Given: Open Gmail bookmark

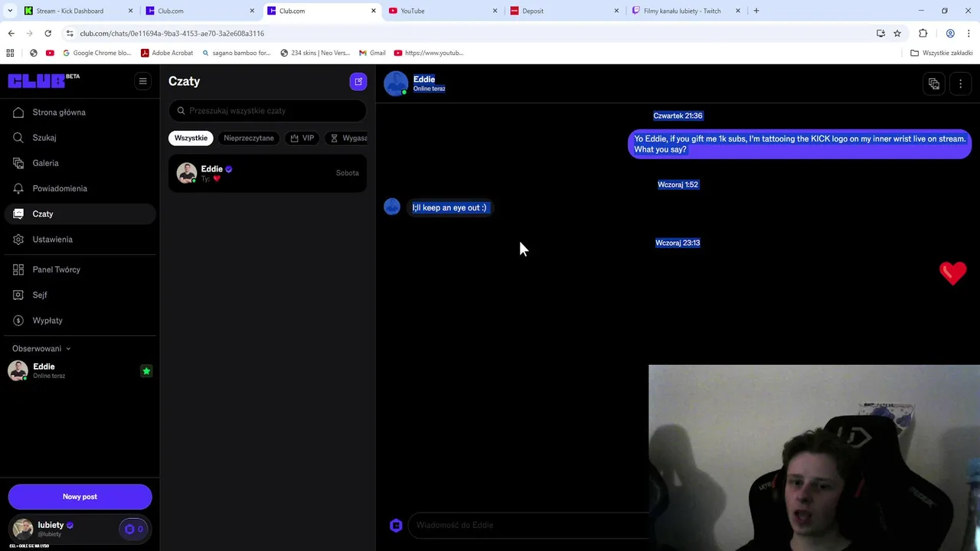Looking at the screenshot, I should 372,53.
